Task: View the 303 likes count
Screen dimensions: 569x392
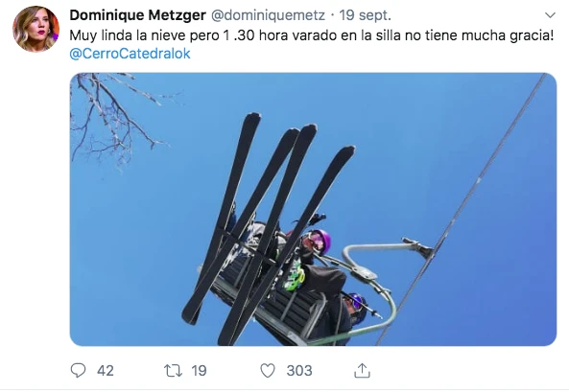Action: point(299,371)
